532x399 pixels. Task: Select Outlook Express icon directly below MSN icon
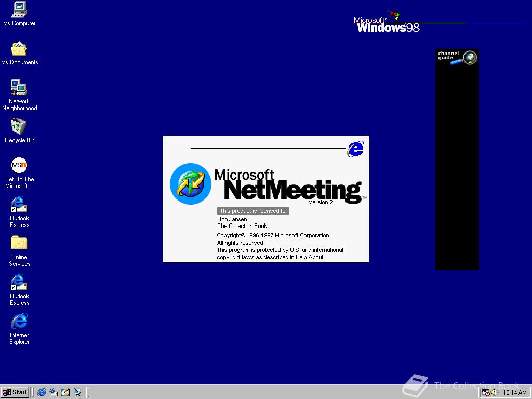coord(19,212)
